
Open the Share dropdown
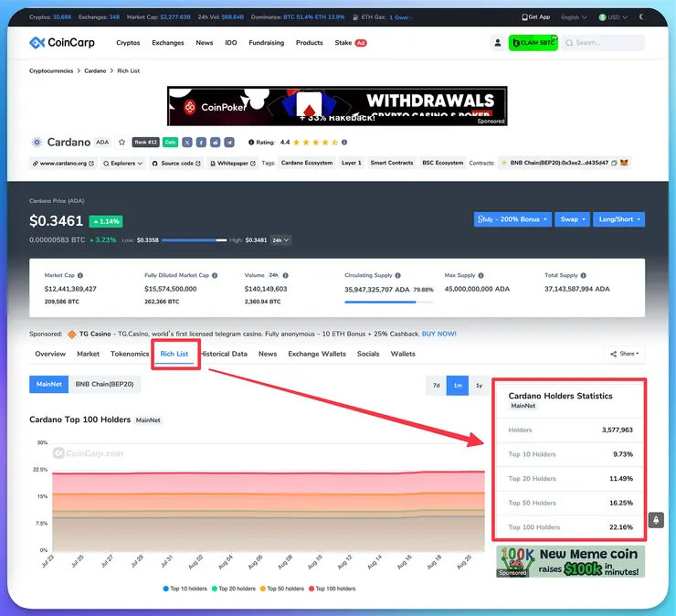[x=624, y=354]
